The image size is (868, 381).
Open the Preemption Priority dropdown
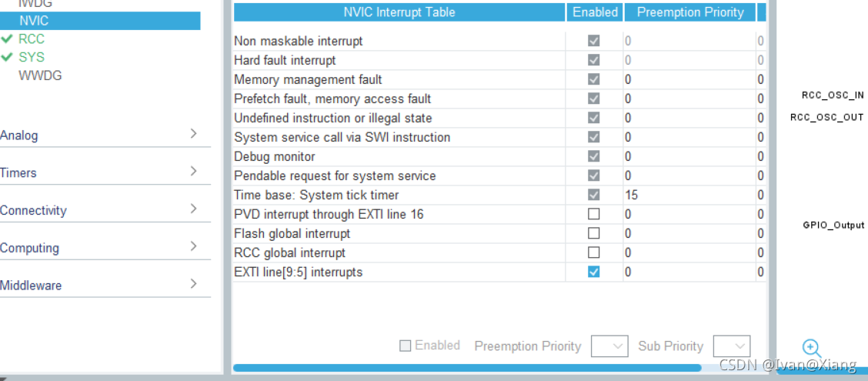609,346
